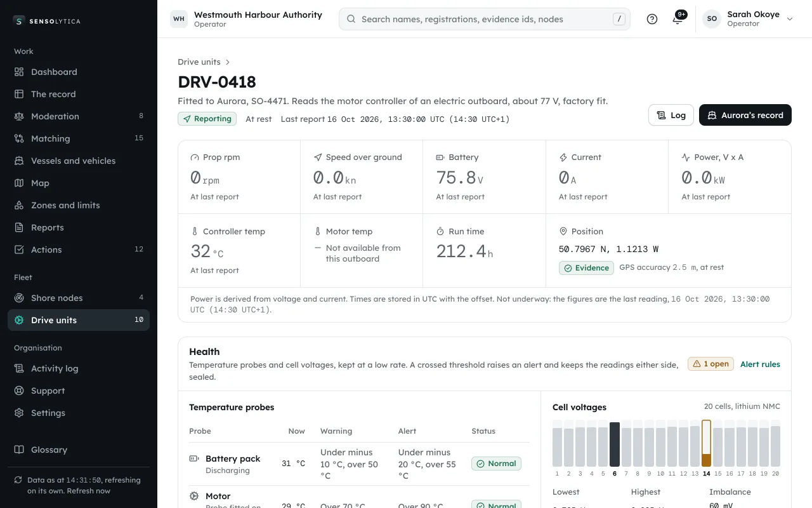812x508 pixels.
Task: Open the Log button
Action: [x=671, y=115]
